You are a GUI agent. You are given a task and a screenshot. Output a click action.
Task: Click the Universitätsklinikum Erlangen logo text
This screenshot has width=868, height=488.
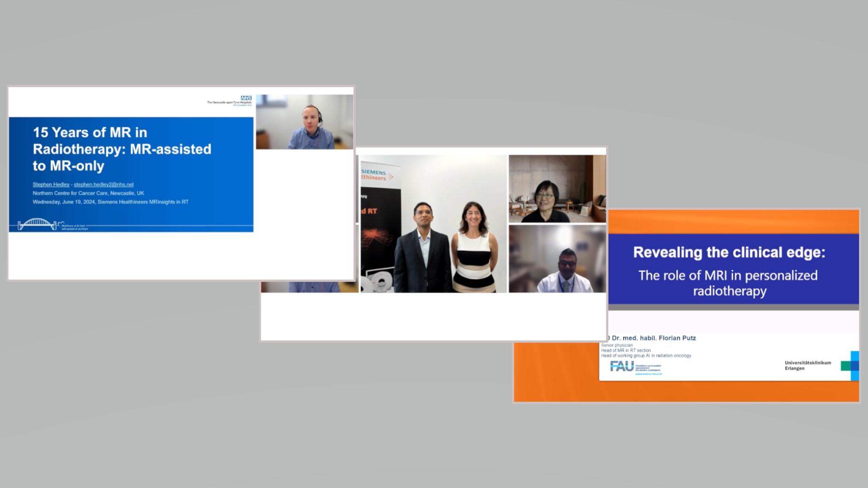click(x=807, y=366)
